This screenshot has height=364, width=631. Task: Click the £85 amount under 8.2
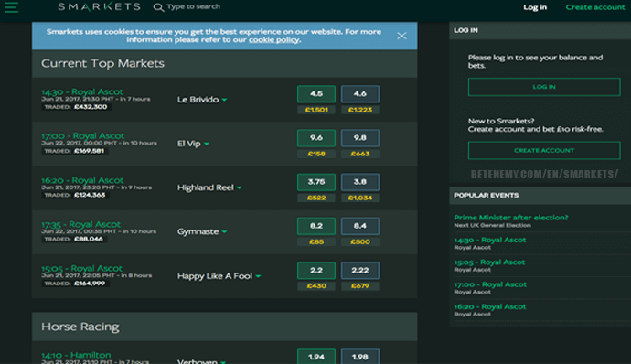pyautogui.click(x=316, y=242)
